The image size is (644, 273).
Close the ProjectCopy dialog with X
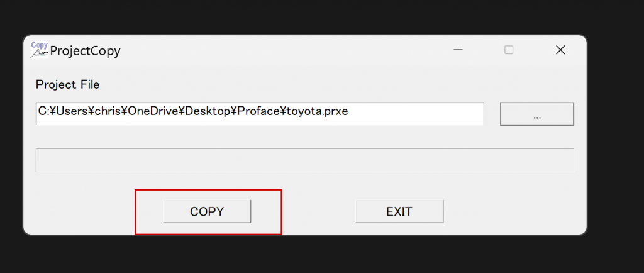[560, 50]
